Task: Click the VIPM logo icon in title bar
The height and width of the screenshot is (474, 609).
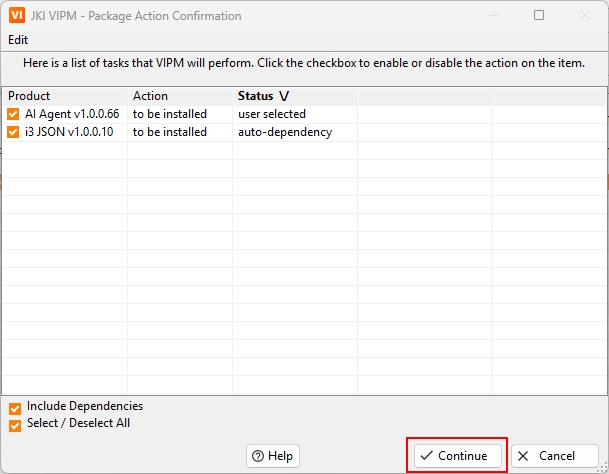Action: point(17,16)
